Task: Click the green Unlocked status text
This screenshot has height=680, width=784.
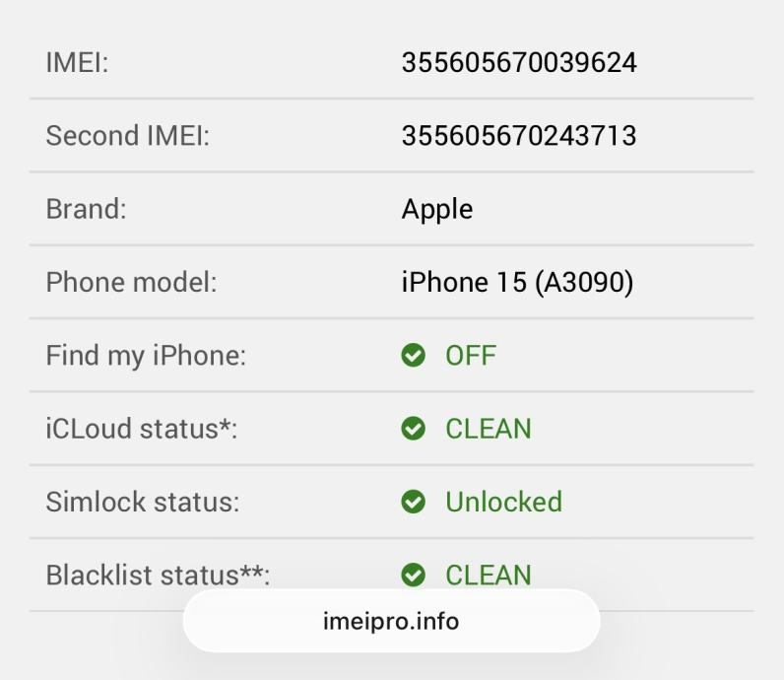Action: click(x=503, y=502)
